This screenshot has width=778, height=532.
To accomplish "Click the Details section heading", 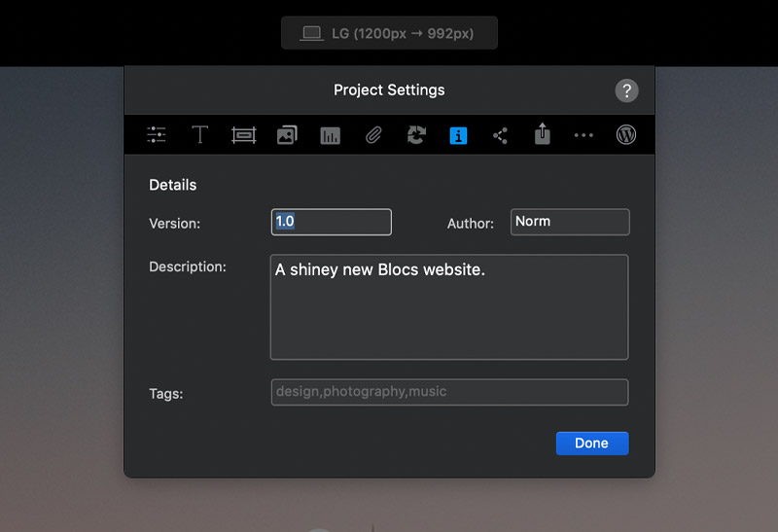I will (x=173, y=185).
